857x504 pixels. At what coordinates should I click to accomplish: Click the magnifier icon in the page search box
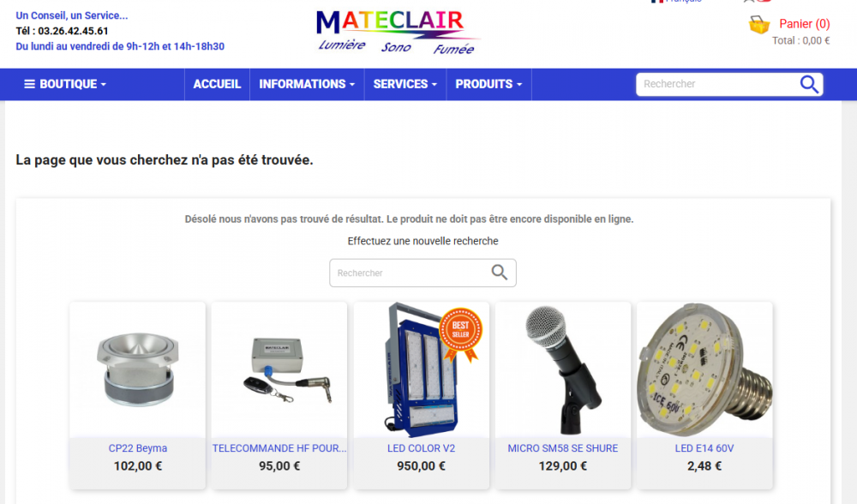(x=499, y=273)
